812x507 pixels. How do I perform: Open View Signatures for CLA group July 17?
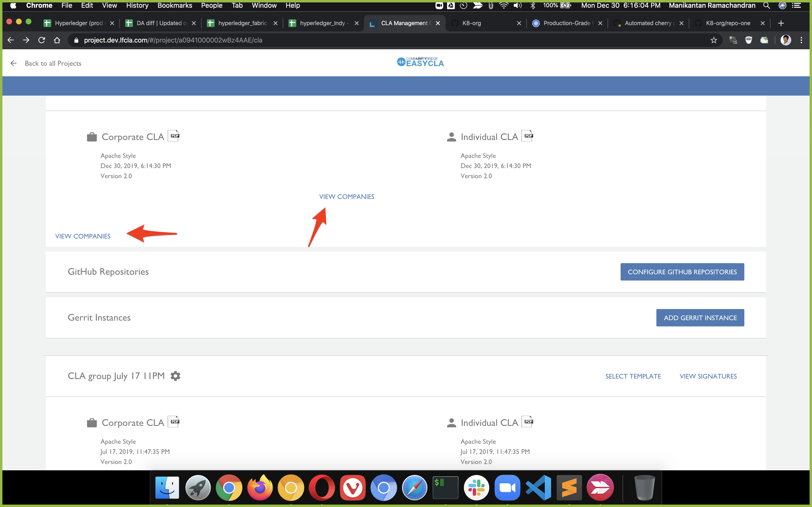click(708, 376)
